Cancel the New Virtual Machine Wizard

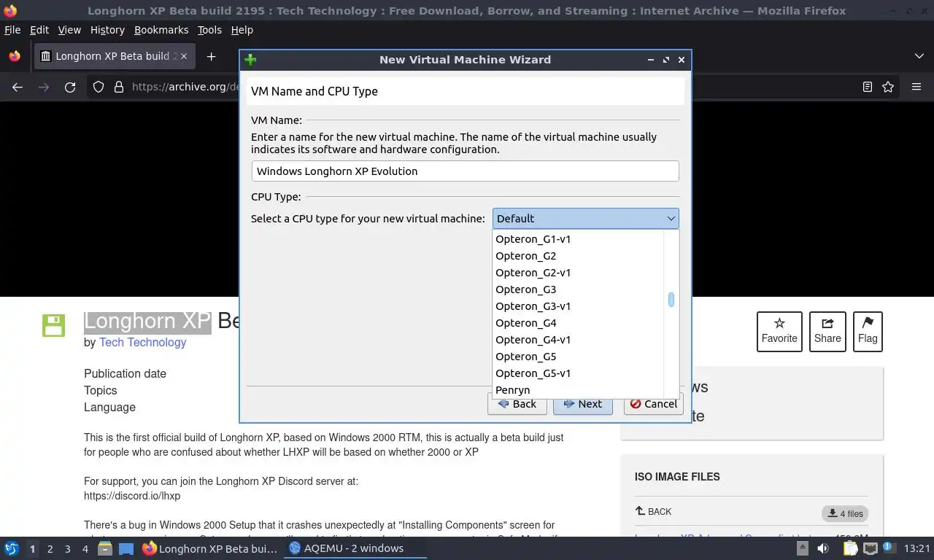pyautogui.click(x=654, y=404)
